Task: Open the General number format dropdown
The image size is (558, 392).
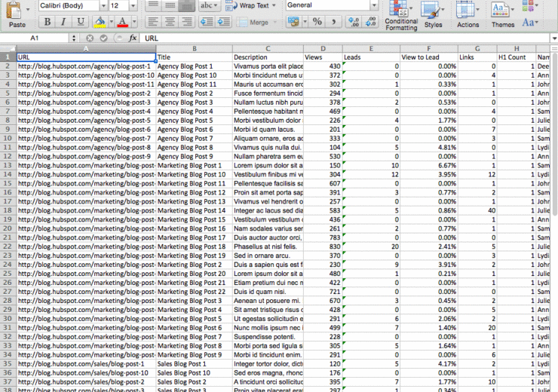Action: point(374,5)
